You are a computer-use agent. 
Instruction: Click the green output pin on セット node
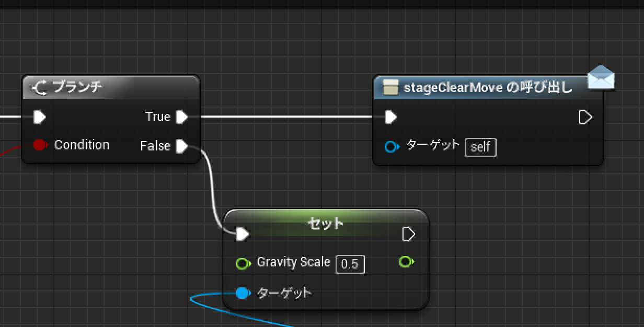point(406,261)
